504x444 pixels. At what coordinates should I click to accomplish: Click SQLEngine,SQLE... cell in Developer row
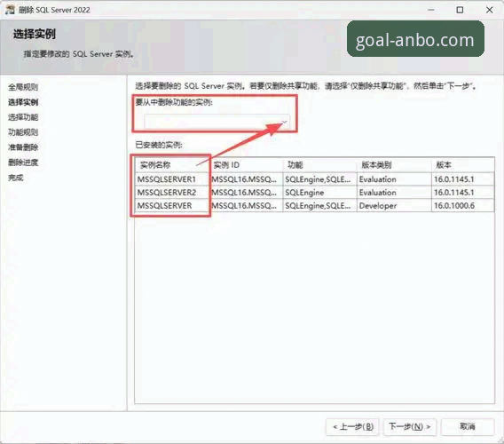319,206
